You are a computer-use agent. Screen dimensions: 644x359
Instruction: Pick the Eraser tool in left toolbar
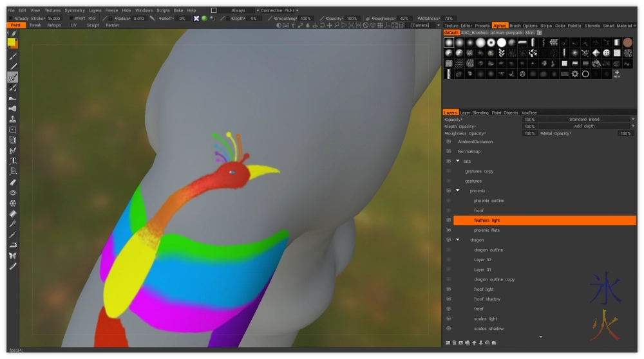coord(13,182)
